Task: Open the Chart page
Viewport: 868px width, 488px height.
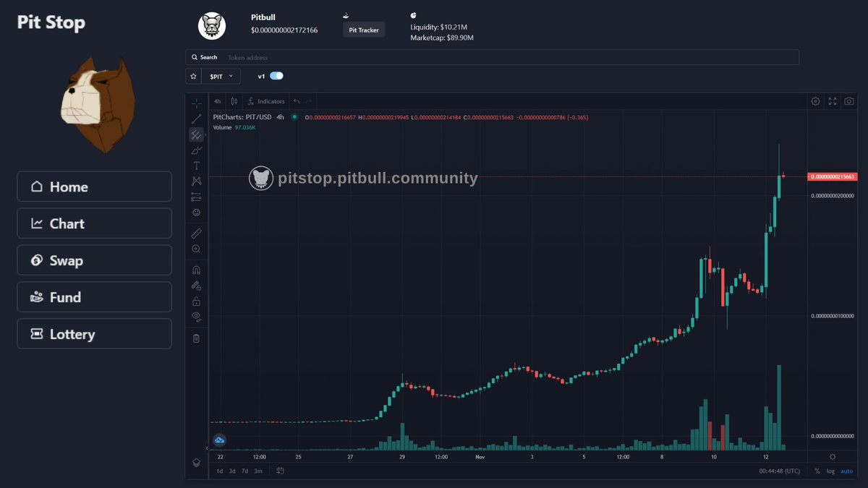Action: (x=95, y=223)
